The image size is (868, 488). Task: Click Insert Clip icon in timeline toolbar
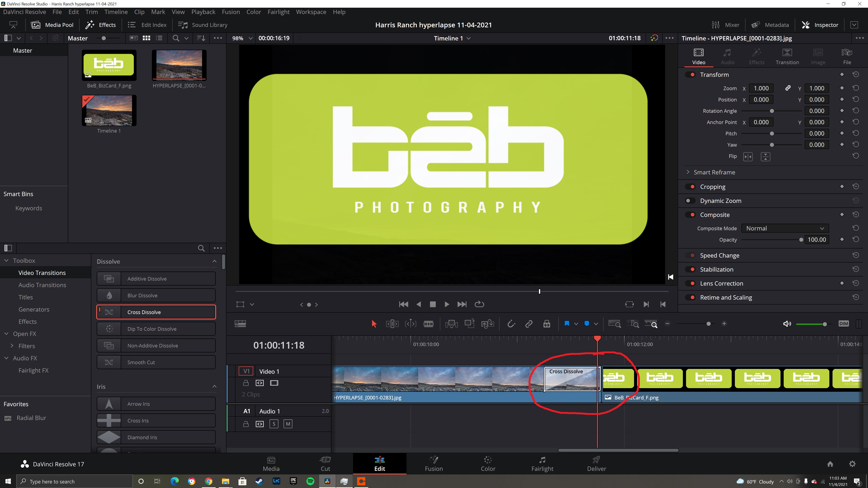[451, 324]
